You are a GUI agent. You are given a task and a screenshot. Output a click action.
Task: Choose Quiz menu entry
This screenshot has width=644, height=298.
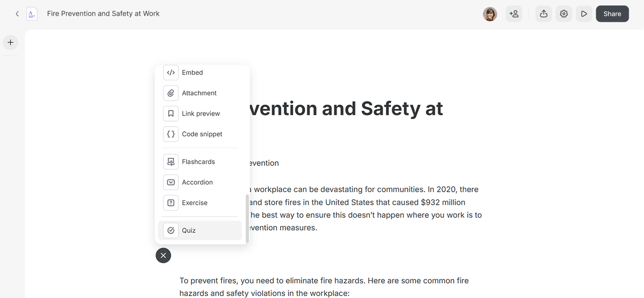tap(200, 230)
